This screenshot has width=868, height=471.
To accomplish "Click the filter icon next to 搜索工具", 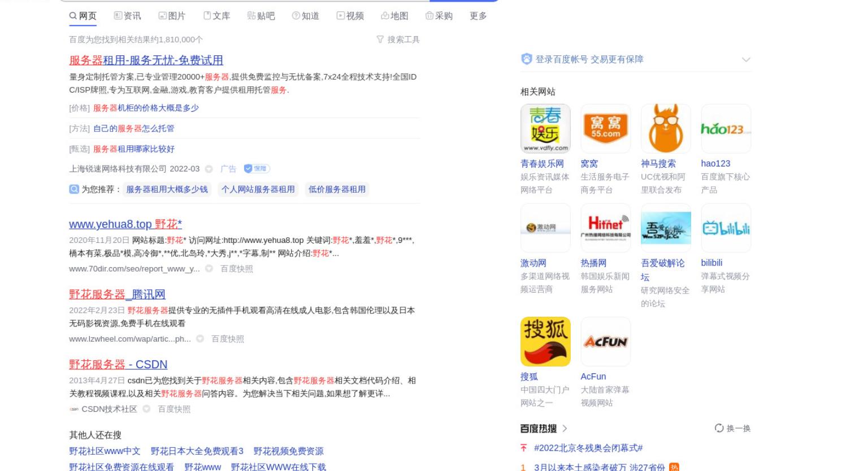I will click(x=380, y=40).
